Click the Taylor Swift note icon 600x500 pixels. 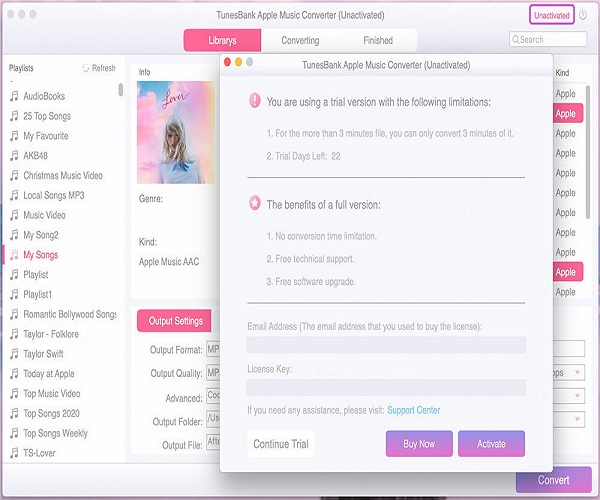(x=14, y=354)
